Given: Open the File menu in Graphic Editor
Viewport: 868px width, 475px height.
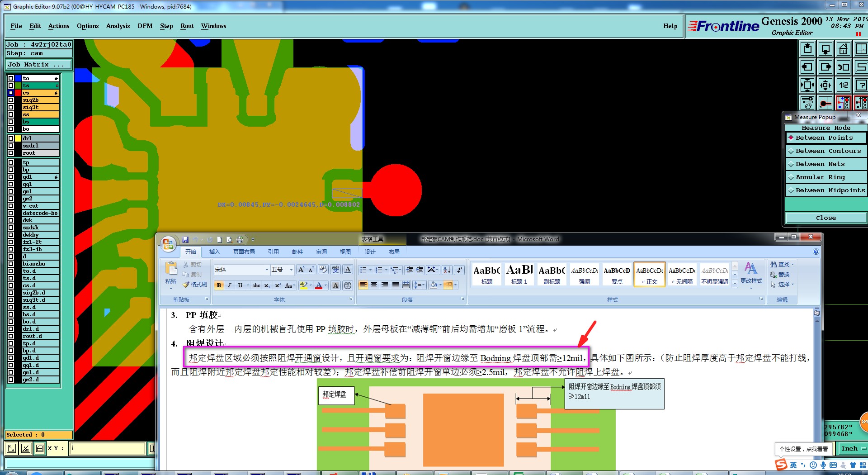Looking at the screenshot, I should pos(16,26).
